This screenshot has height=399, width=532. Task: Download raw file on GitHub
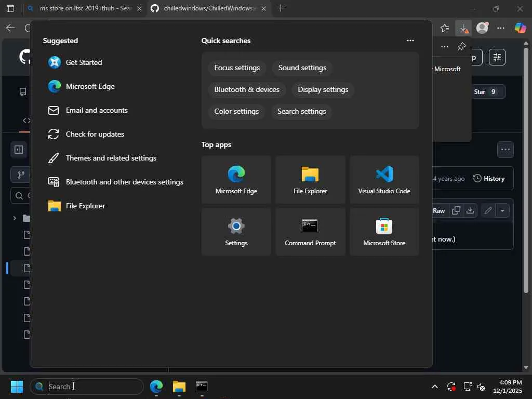470,211
